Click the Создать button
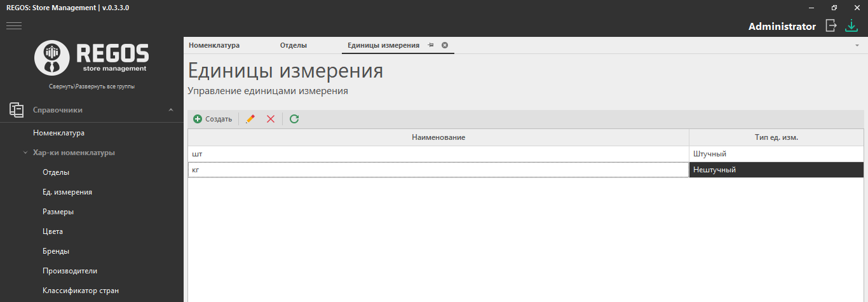Viewport: 868px width, 302px height. [x=213, y=119]
